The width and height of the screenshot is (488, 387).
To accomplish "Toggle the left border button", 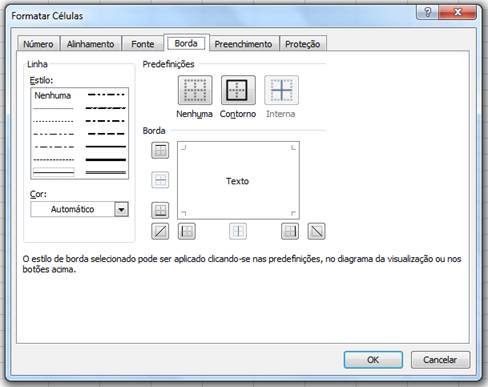I will (187, 231).
